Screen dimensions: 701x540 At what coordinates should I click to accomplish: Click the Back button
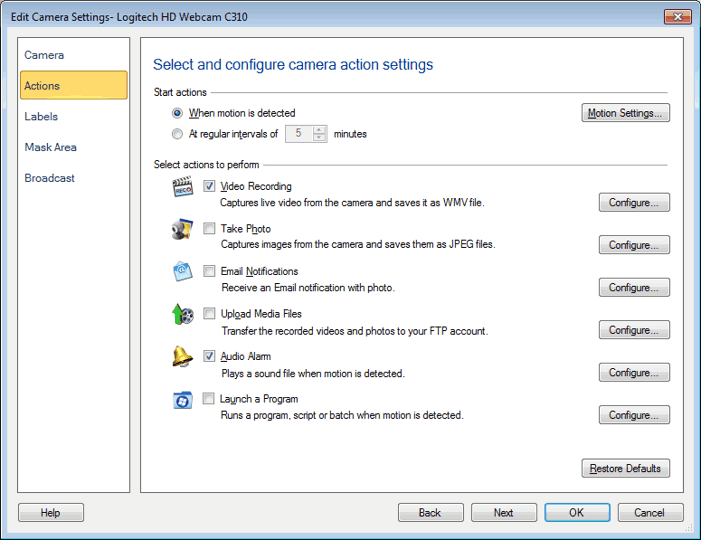[x=431, y=512]
